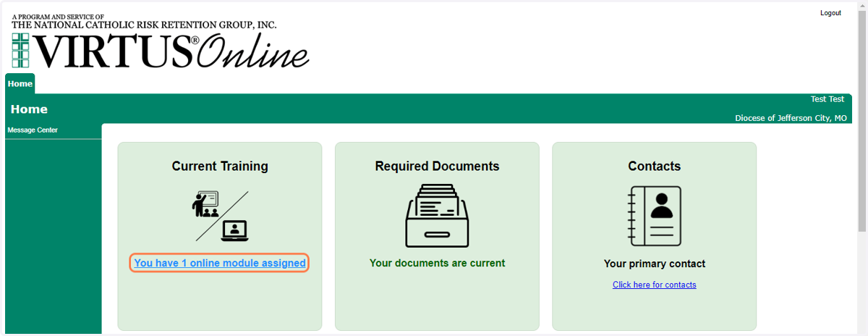This screenshot has height=336, width=868.
Task: Open "You have 1 online module assigned" link
Action: click(x=220, y=263)
